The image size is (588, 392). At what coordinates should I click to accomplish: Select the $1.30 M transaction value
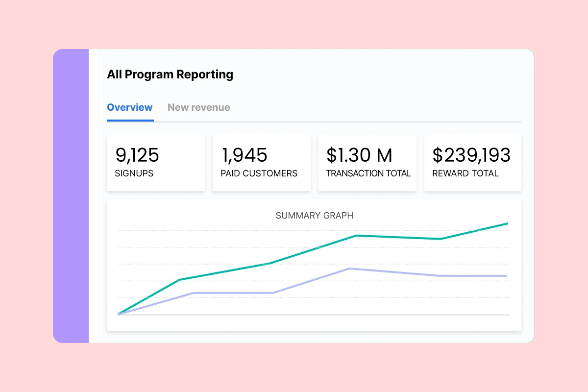click(359, 155)
